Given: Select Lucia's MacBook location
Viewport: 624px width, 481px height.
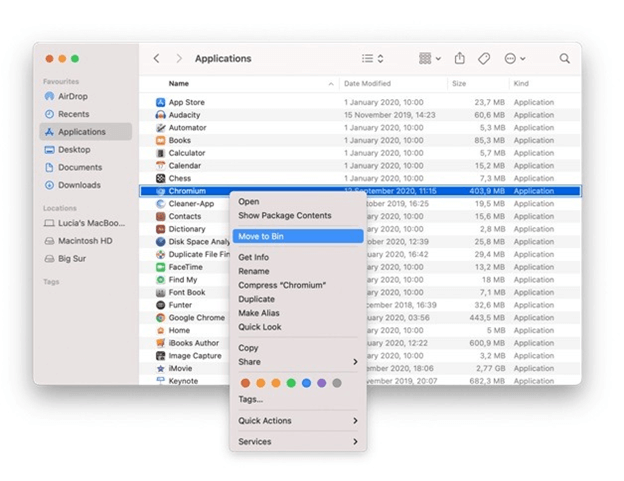Looking at the screenshot, I should click(84, 223).
